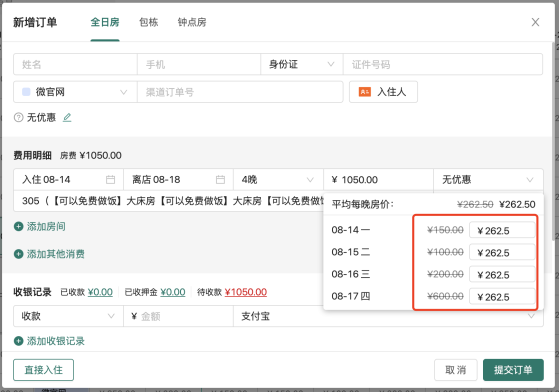Click the 08-14 一 date label
559x392 pixels.
(x=351, y=230)
